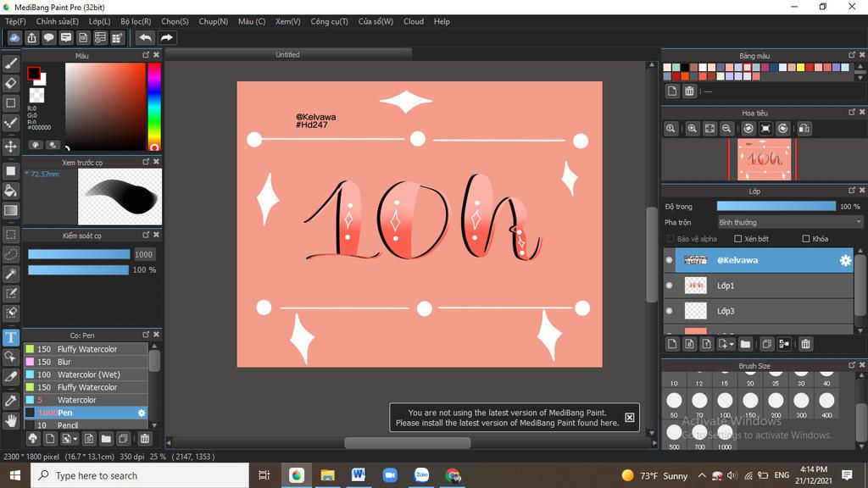Click the Windows Start button
The height and width of the screenshot is (488, 868).
point(15,475)
